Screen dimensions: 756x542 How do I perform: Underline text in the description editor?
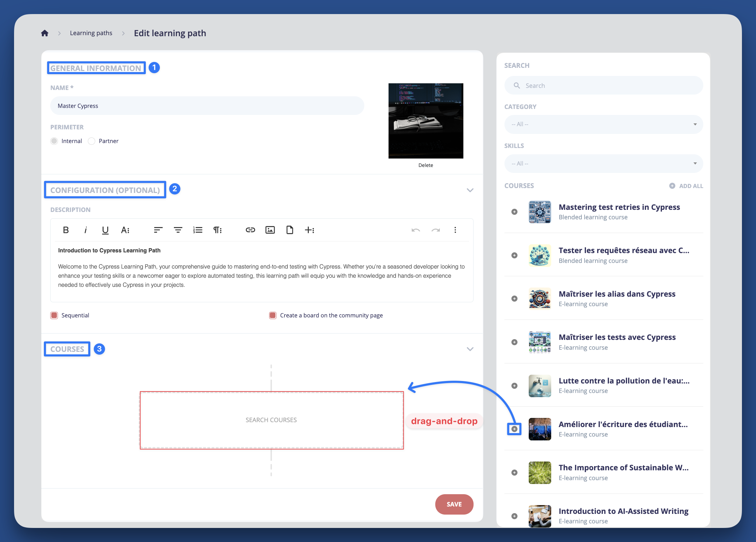(105, 230)
